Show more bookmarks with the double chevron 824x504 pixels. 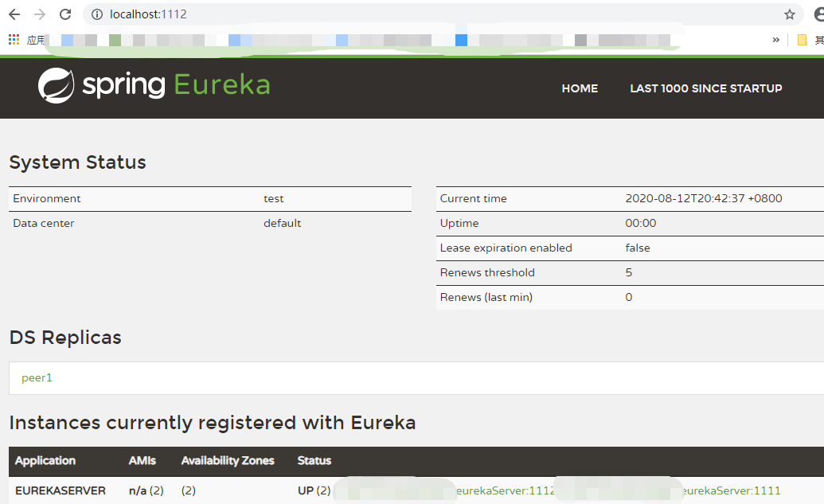click(775, 40)
